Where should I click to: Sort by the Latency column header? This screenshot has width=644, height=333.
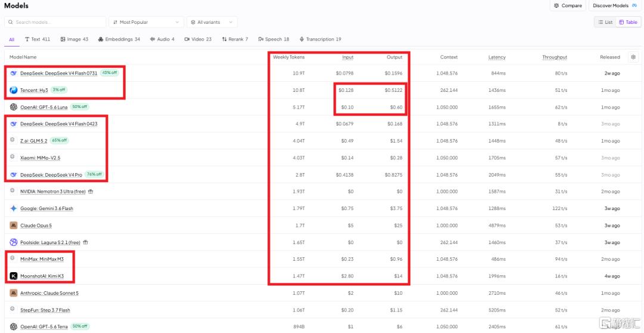pyautogui.click(x=497, y=57)
